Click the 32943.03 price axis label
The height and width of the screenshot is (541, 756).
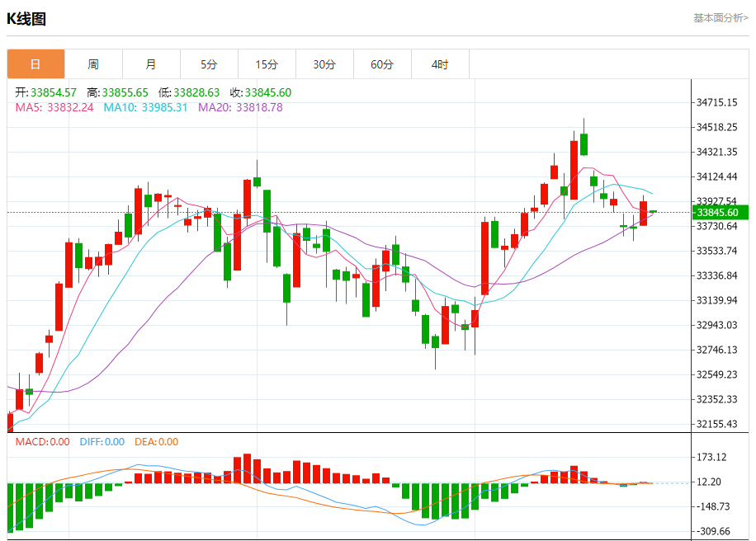tap(717, 325)
